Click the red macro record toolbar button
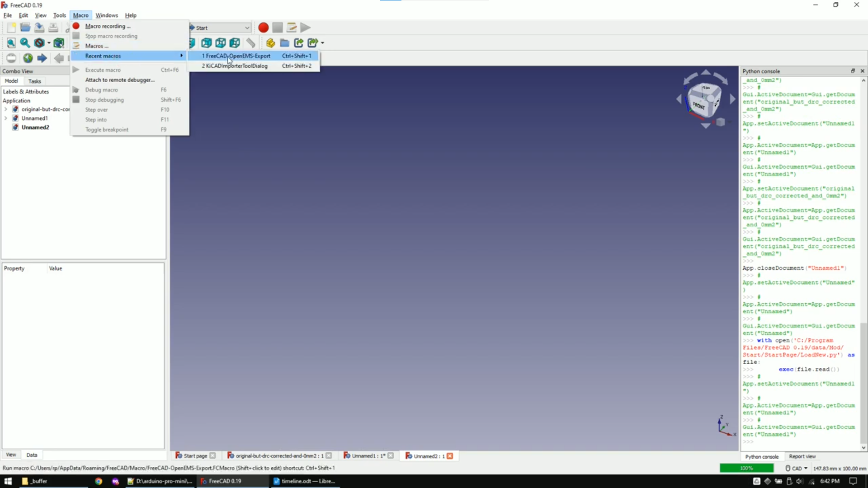The height and width of the screenshot is (488, 868). coord(264,28)
